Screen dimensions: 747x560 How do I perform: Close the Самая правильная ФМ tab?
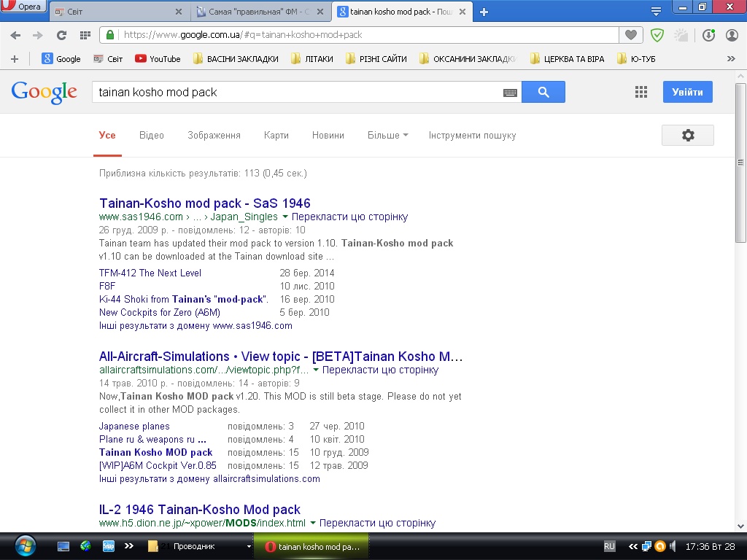(x=321, y=12)
